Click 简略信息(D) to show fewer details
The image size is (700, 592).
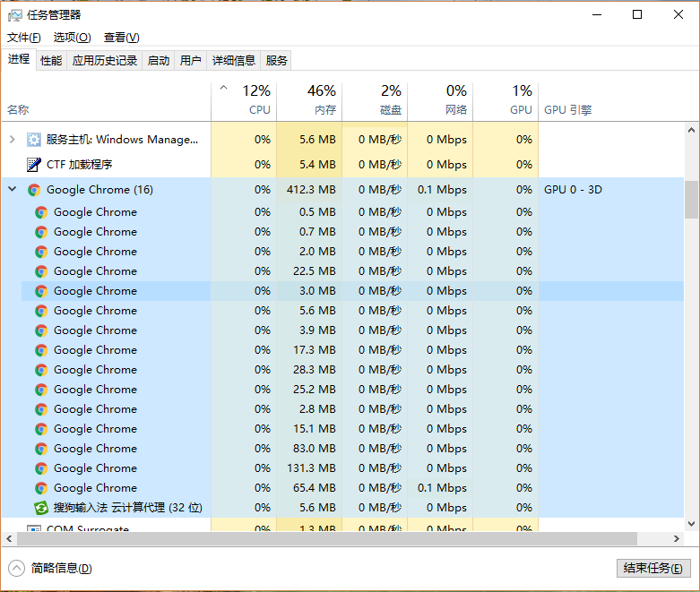click(61, 569)
